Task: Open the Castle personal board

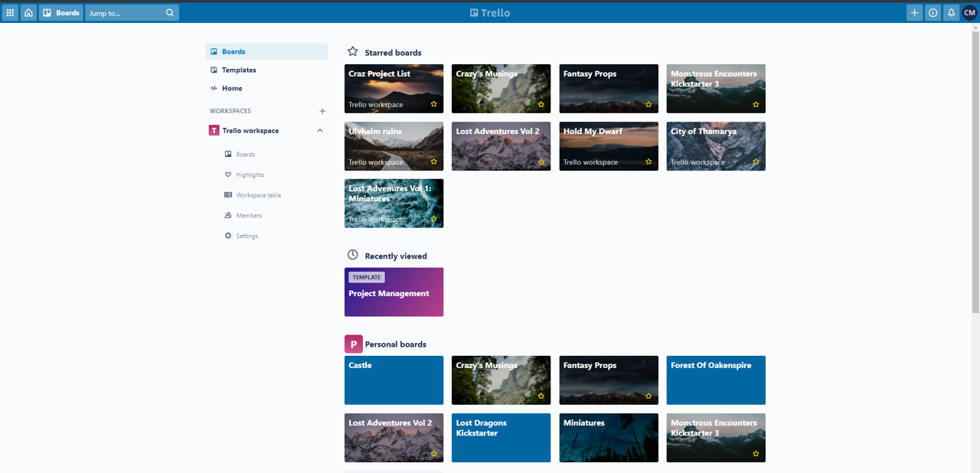Action: point(394,380)
